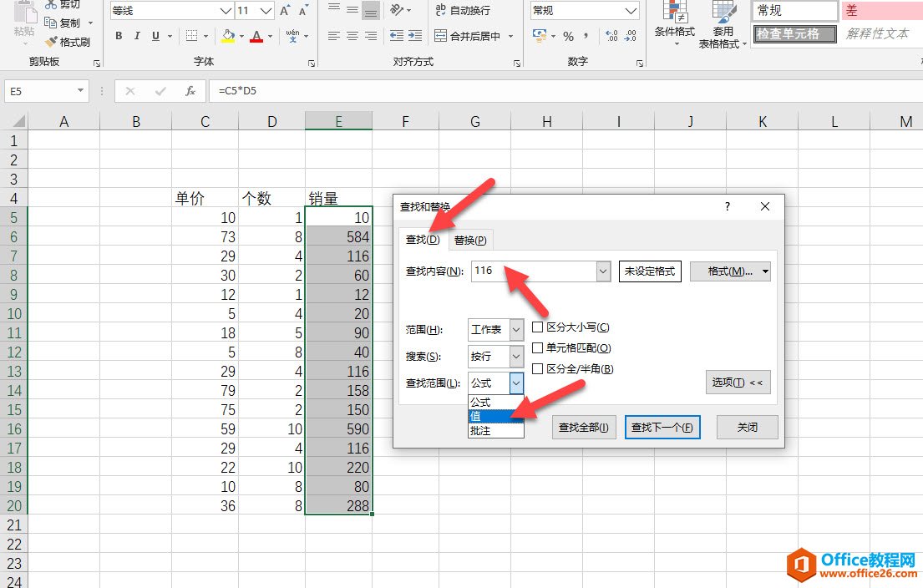
Task: Align text to middle of cell
Action: tap(352, 8)
